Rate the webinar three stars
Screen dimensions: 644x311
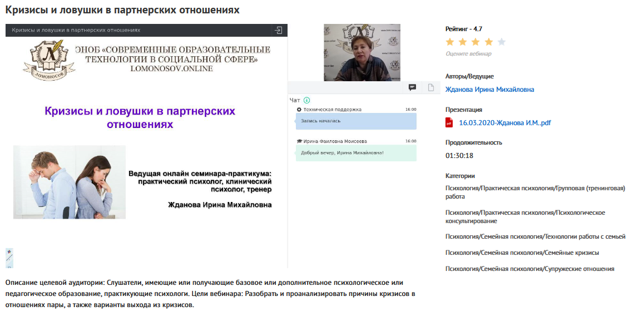pos(475,42)
